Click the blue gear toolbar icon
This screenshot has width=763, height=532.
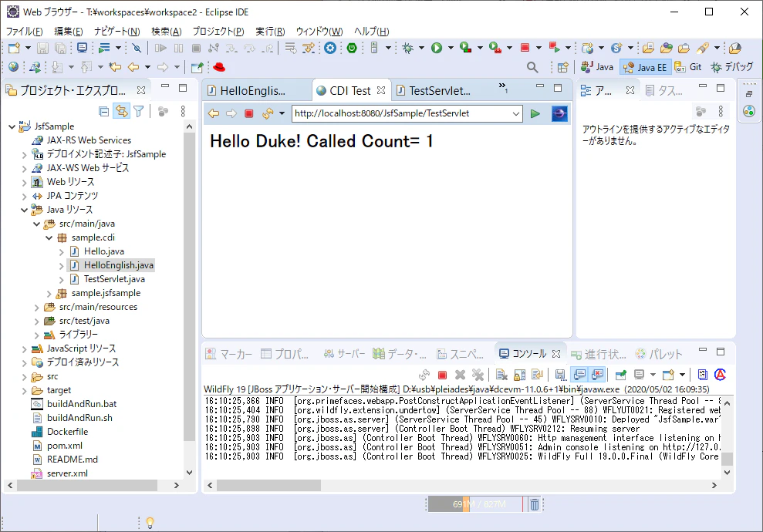click(x=330, y=48)
